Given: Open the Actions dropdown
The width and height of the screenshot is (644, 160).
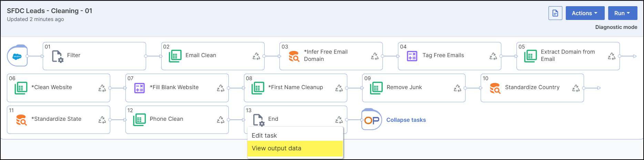Looking at the screenshot, I should (x=585, y=13).
